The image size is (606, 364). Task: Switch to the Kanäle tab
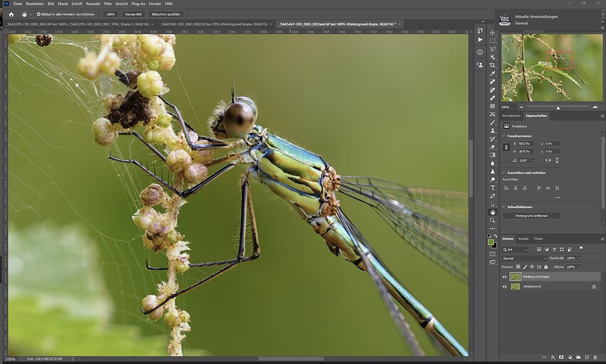523,239
